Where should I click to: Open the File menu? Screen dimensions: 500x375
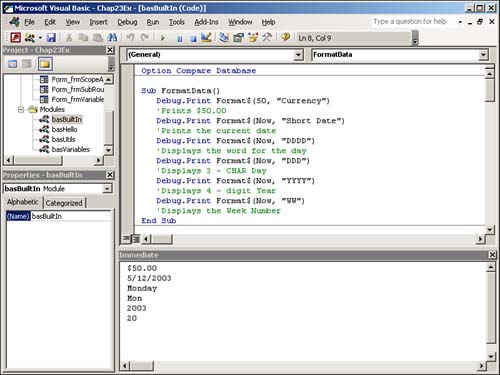[x=29, y=22]
